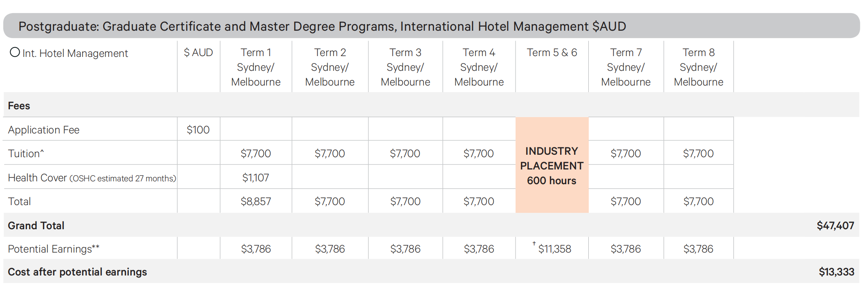Image resolution: width=868 pixels, height=307 pixels.
Task: Select the Int. Hotel Management radio button
Action: coord(15,52)
